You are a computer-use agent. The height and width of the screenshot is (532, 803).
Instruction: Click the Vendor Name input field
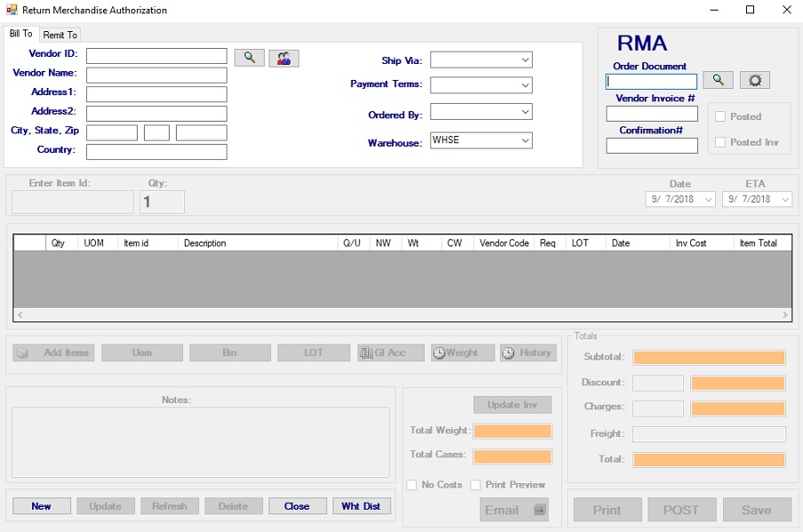156,75
